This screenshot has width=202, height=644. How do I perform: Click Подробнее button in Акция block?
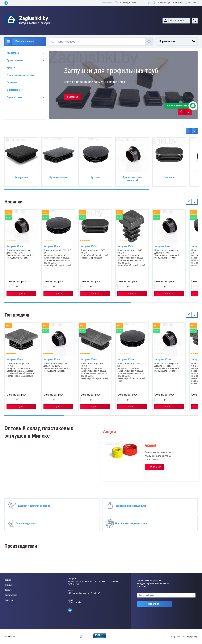[x=154, y=467]
